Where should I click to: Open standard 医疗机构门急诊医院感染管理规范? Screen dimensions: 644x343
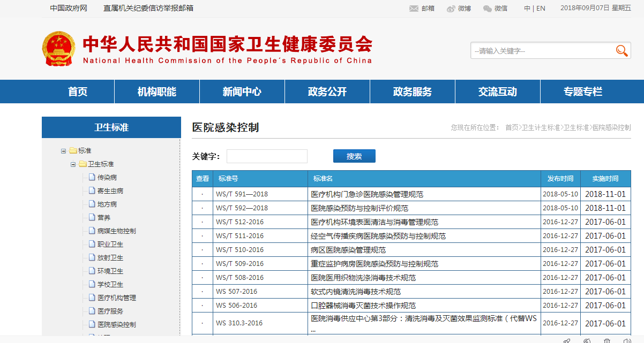click(x=367, y=194)
